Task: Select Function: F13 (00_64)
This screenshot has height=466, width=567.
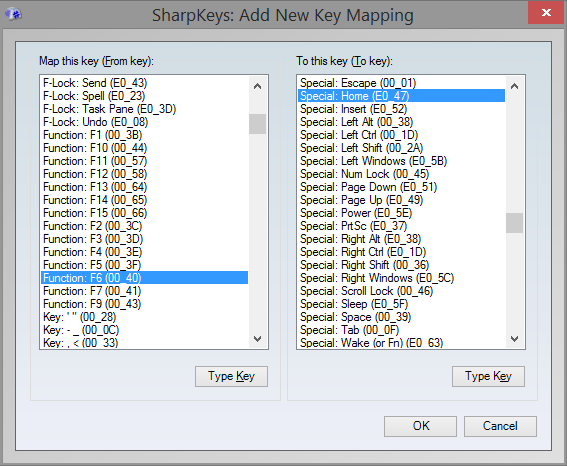Action: [x=144, y=187]
